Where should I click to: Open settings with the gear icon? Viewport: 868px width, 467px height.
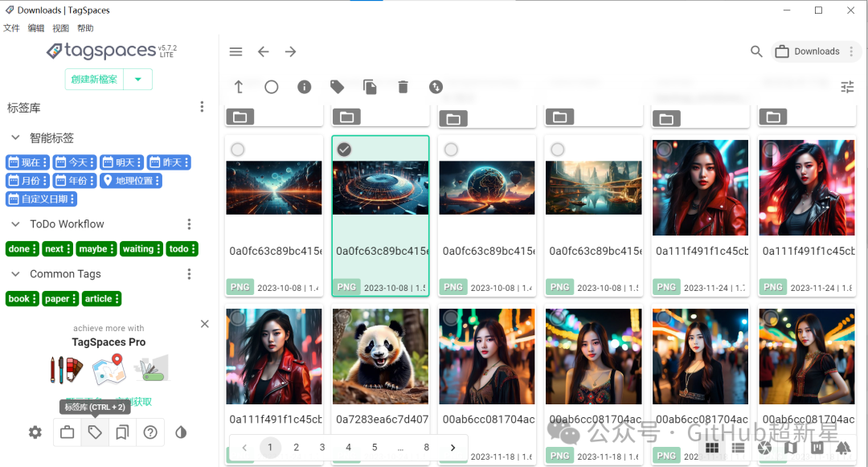35,432
